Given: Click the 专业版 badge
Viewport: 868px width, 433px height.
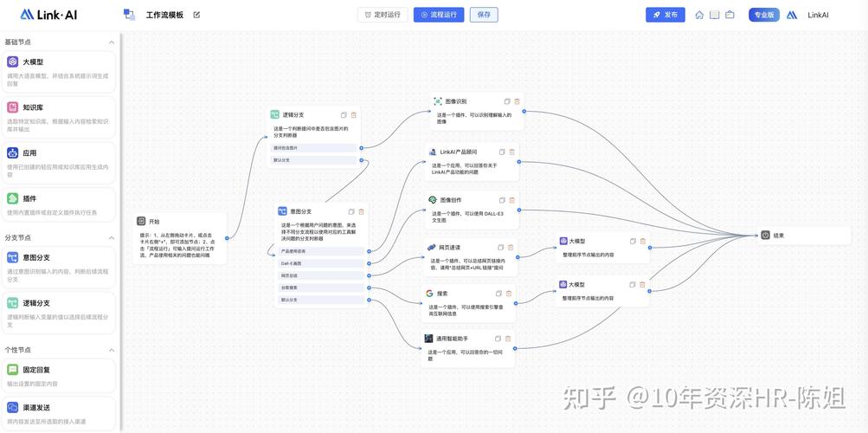Looking at the screenshot, I should pyautogui.click(x=764, y=15).
